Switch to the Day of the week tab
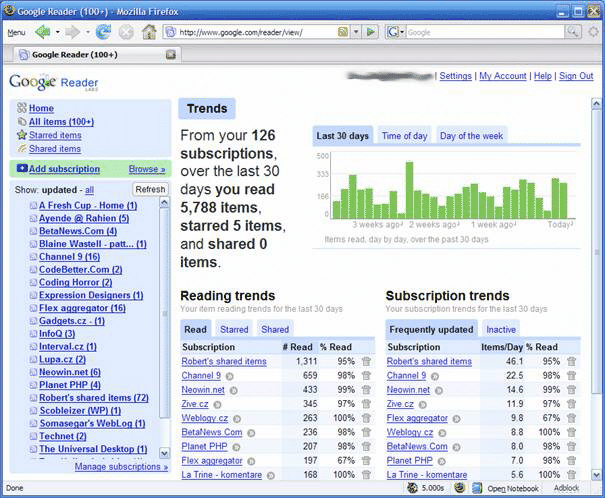This screenshot has height=498, width=605. pos(471,136)
